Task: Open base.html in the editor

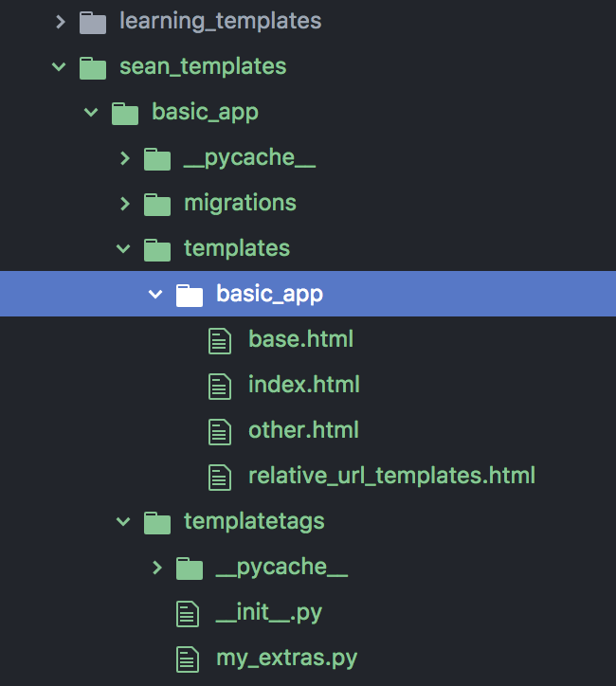Action: tap(300, 339)
